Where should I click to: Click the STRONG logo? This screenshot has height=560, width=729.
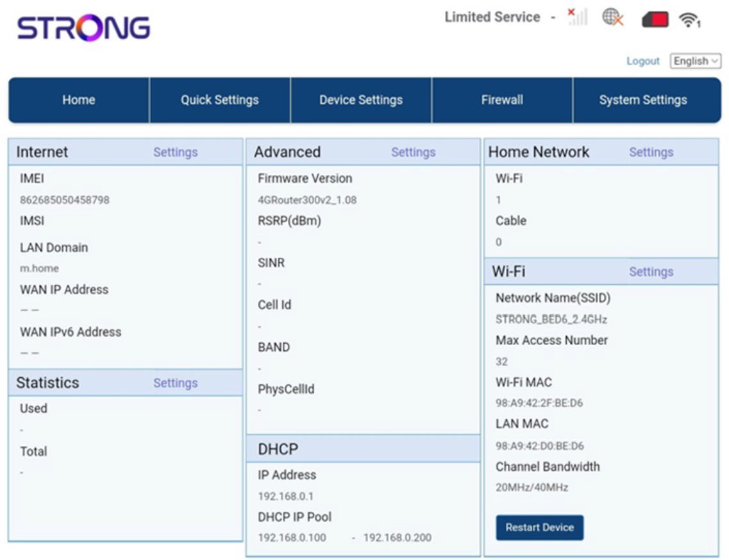(84, 28)
